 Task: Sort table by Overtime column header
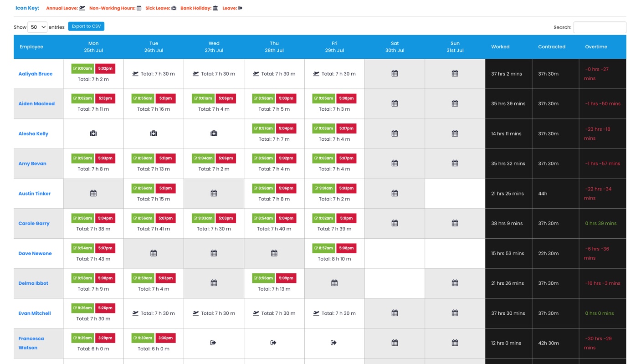596,47
